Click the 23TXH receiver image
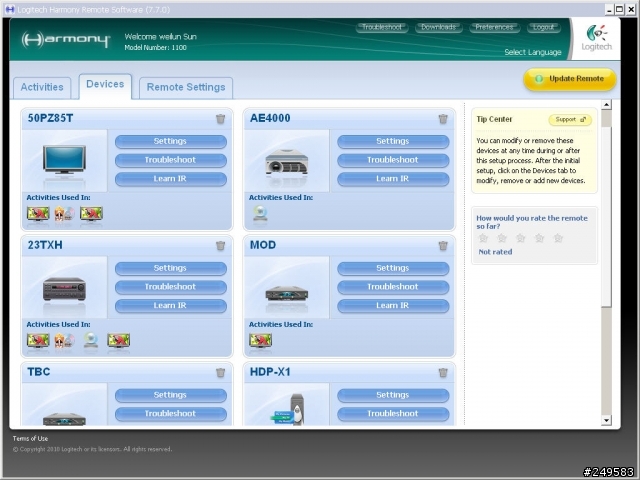Screen dimensions: 640x480 (64, 289)
